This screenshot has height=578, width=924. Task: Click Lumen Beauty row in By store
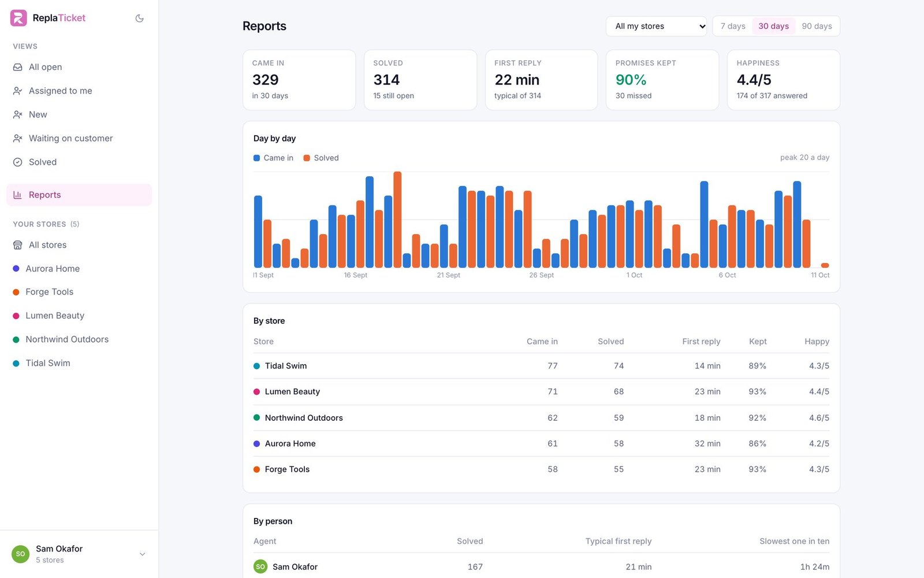tap(541, 392)
